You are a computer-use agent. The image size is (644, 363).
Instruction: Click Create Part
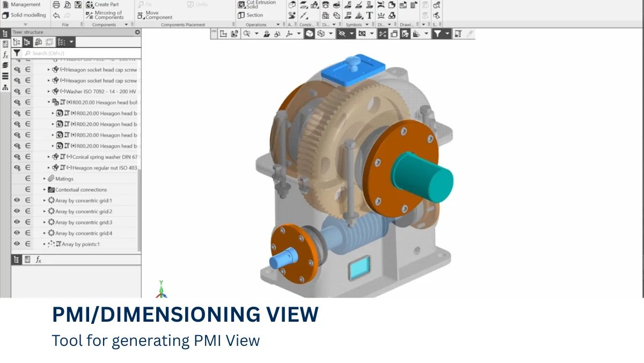pos(103,4)
